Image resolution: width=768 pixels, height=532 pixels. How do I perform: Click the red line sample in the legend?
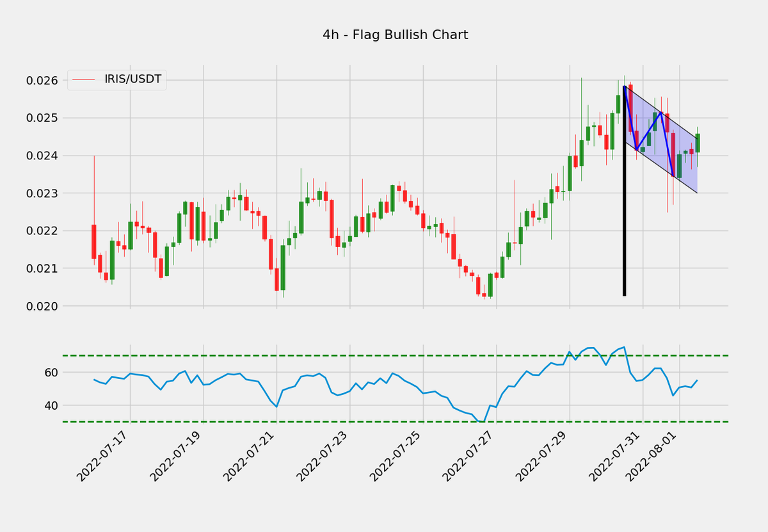click(84, 79)
